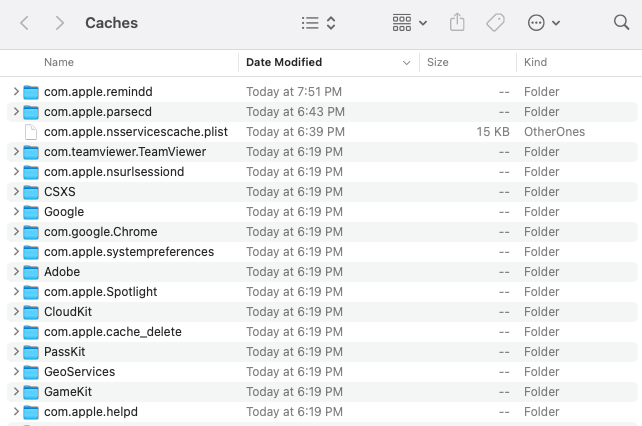Click the com.apple.cache_delete folder icon
Image resolution: width=642 pixels, height=426 pixels.
click(x=31, y=333)
